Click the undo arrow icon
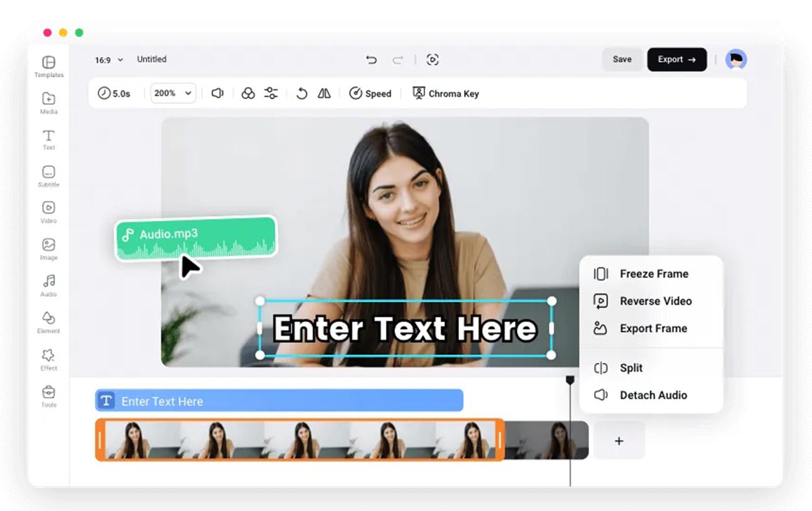The width and height of the screenshot is (812, 511). (371, 60)
